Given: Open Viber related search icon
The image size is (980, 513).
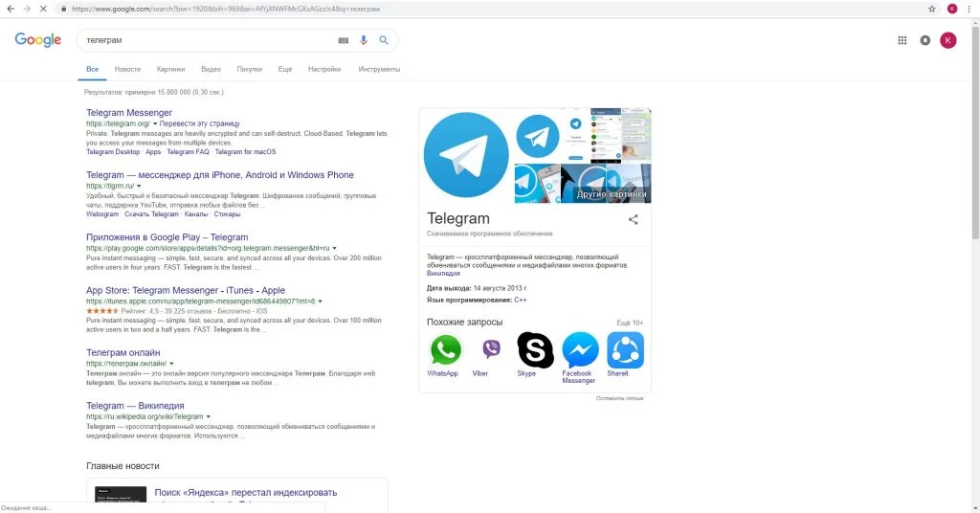Looking at the screenshot, I should tap(492, 348).
